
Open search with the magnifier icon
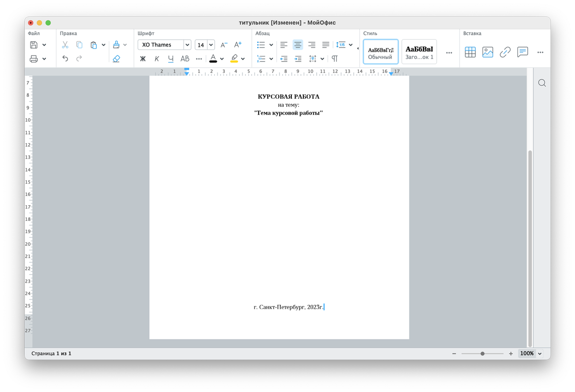coord(542,83)
